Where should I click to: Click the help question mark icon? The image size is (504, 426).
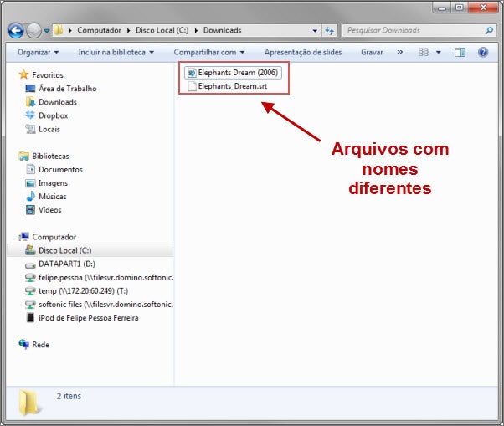(483, 52)
